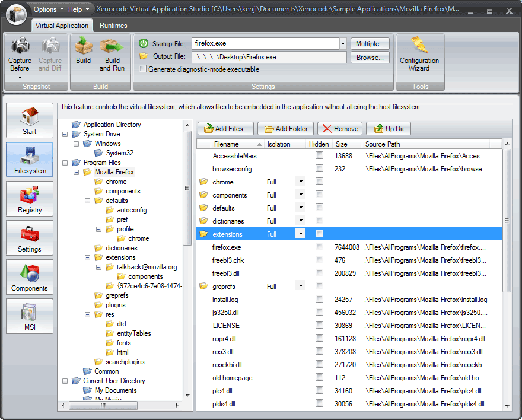
Task: Switch to the Runtimes tab
Action: pyautogui.click(x=113, y=26)
